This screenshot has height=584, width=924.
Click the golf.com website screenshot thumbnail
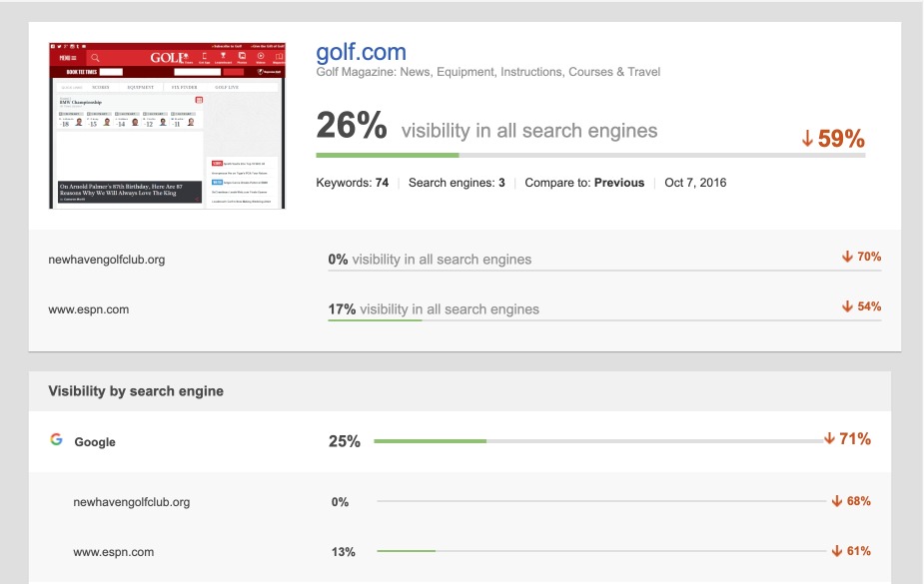coord(167,126)
